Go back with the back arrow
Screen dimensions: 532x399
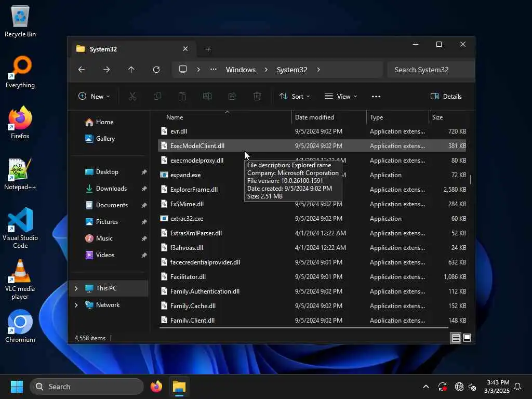(82, 70)
